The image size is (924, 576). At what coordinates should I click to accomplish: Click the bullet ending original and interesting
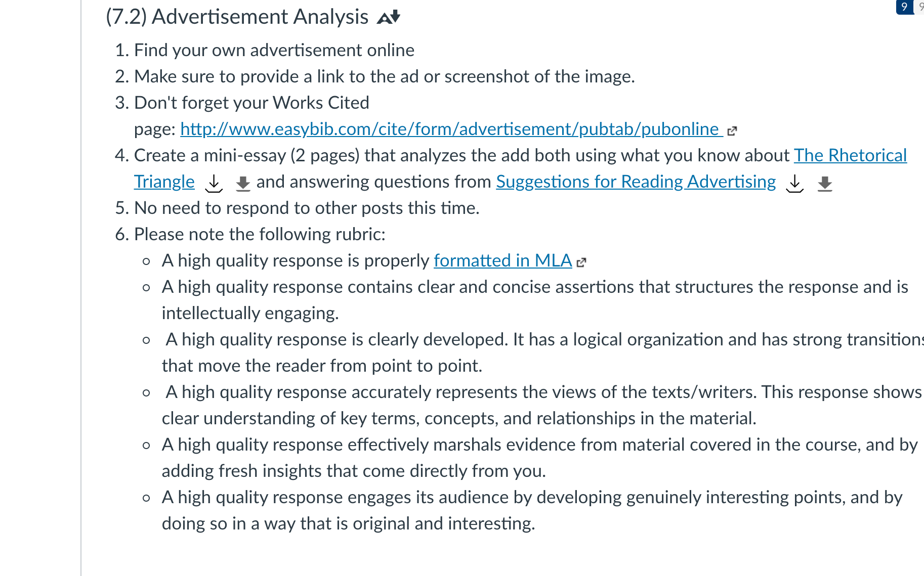tap(532, 510)
